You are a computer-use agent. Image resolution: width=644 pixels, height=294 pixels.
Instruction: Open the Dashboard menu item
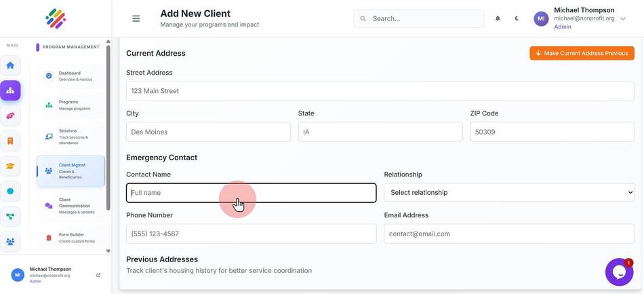71,76
